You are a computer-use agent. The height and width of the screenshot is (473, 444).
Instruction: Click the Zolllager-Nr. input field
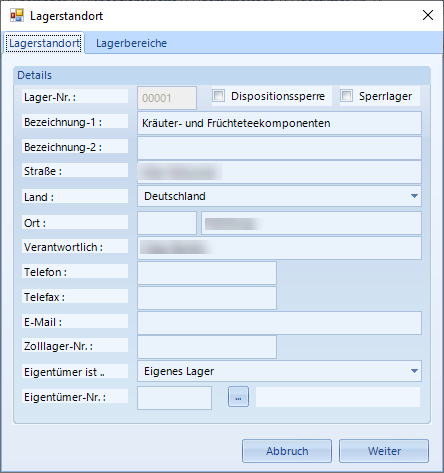(x=207, y=347)
